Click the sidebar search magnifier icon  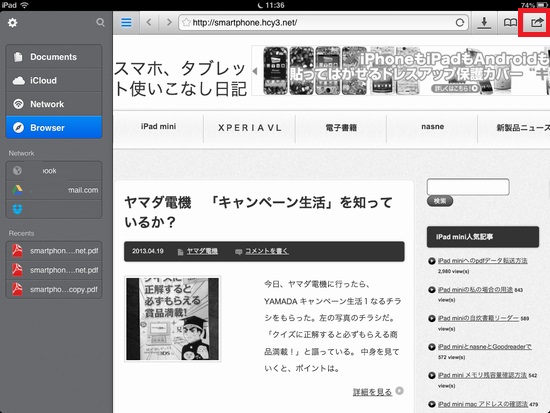coord(100,22)
